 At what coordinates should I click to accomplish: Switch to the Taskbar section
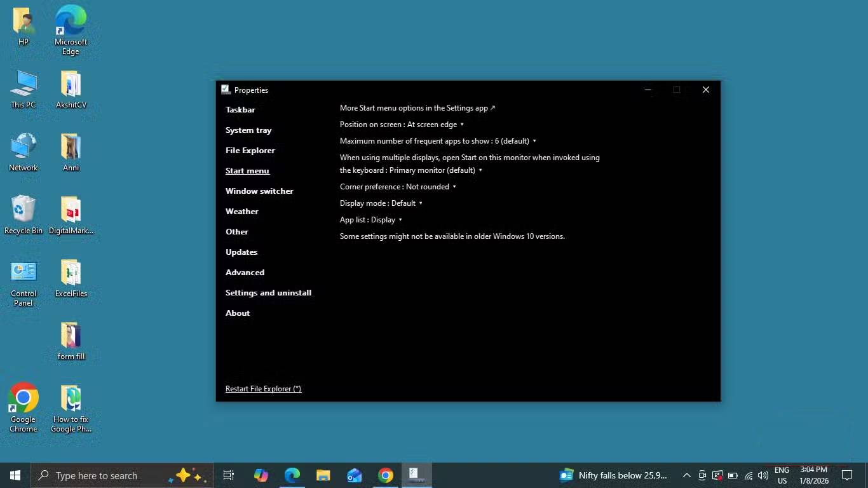click(x=240, y=110)
